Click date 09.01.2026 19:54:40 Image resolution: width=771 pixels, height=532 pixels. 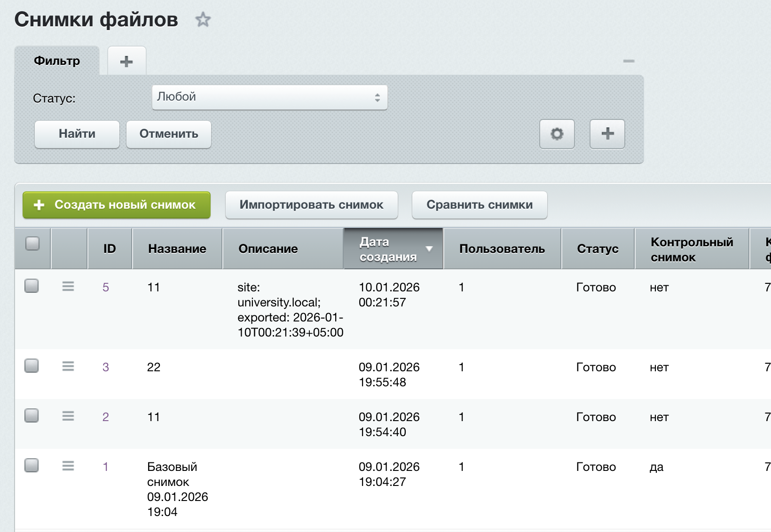[x=389, y=424]
